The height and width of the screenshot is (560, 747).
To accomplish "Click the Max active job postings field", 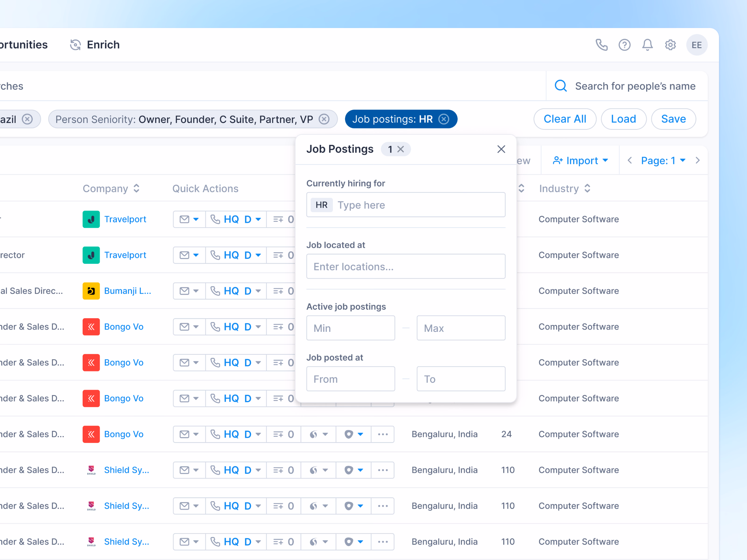I will point(461,328).
